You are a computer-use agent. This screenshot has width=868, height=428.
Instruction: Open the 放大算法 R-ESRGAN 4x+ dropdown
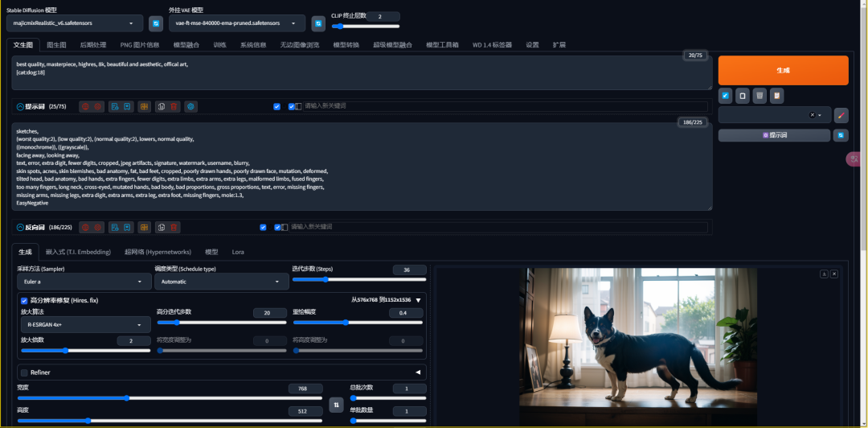tap(85, 325)
